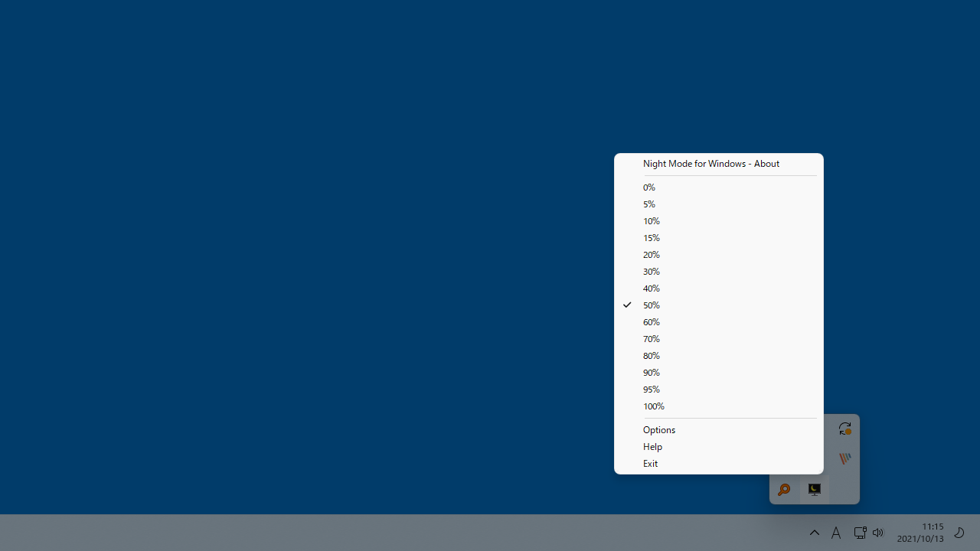Image resolution: width=980 pixels, height=551 pixels.
Task: Choose the 15% dimming level
Action: click(x=718, y=238)
